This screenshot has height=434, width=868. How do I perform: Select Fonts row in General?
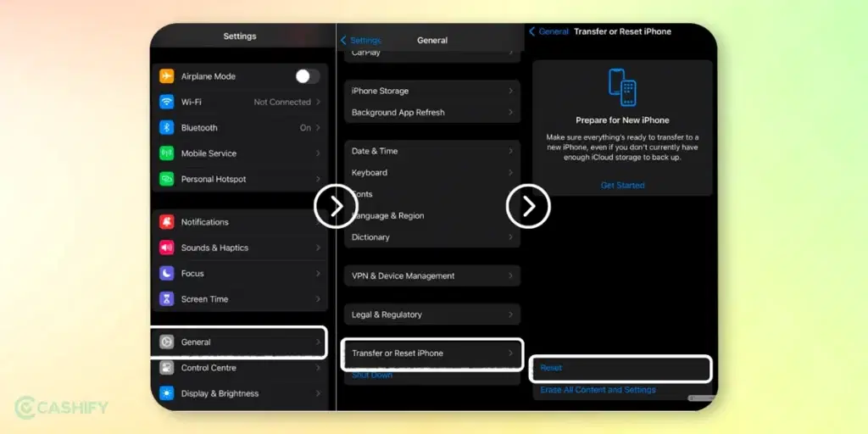coord(432,194)
